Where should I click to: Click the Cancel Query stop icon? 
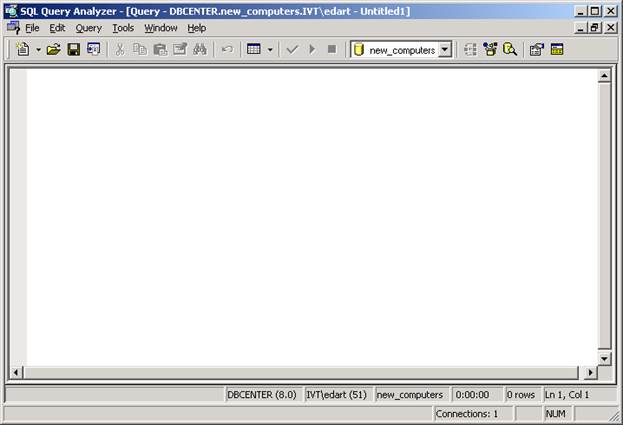coord(332,49)
